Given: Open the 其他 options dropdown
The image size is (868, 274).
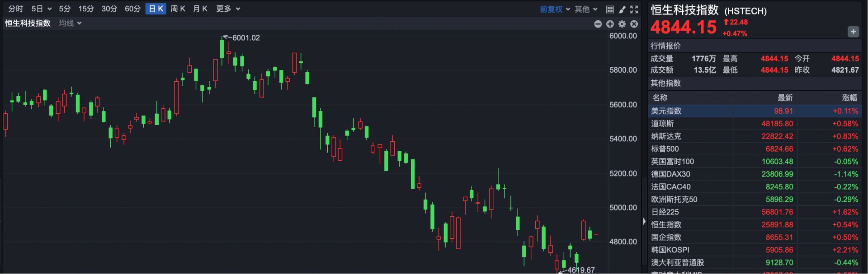Looking at the screenshot, I should tap(586, 9).
